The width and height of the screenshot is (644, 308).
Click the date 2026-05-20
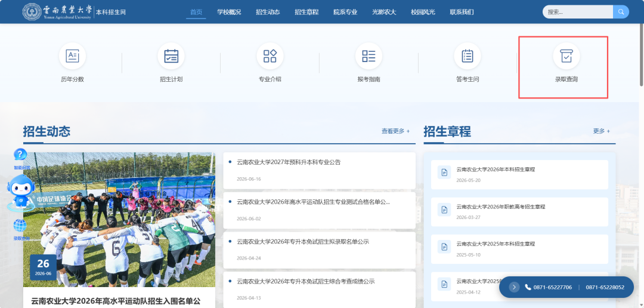tap(468, 180)
